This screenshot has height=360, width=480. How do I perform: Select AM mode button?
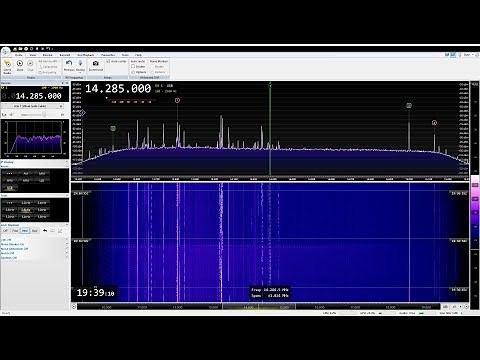click(x=26, y=173)
